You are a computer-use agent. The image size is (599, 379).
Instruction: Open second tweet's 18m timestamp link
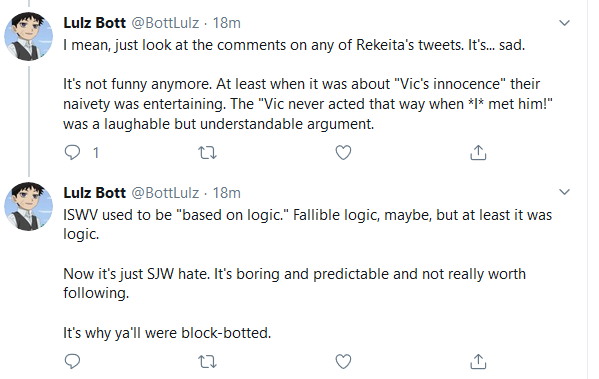(227, 193)
